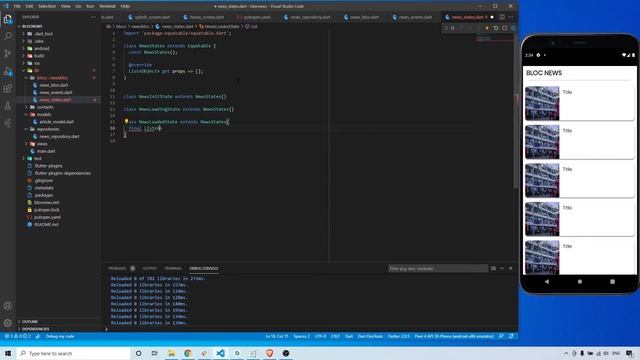Screen dimensions: 640x360
Task: Clear the debug console with the panel icon
Action: (493, 268)
